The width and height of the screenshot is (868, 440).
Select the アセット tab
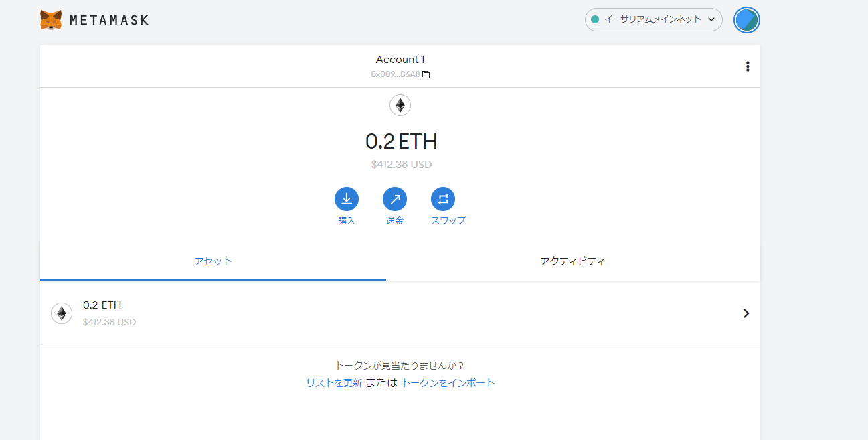213,261
